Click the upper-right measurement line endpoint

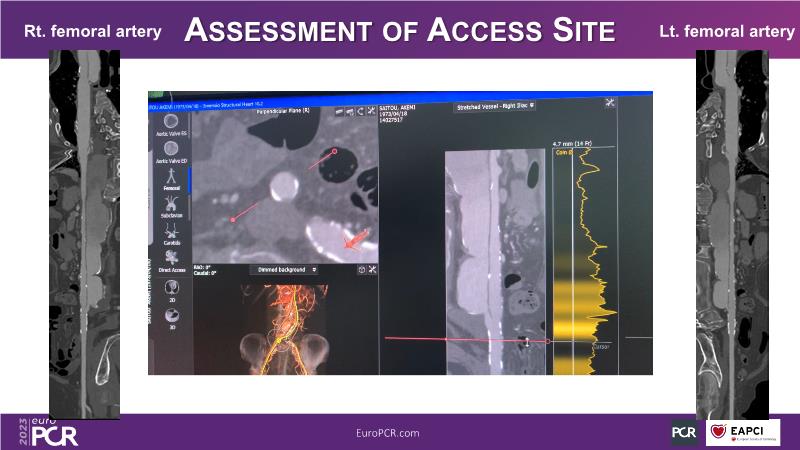click(x=335, y=151)
